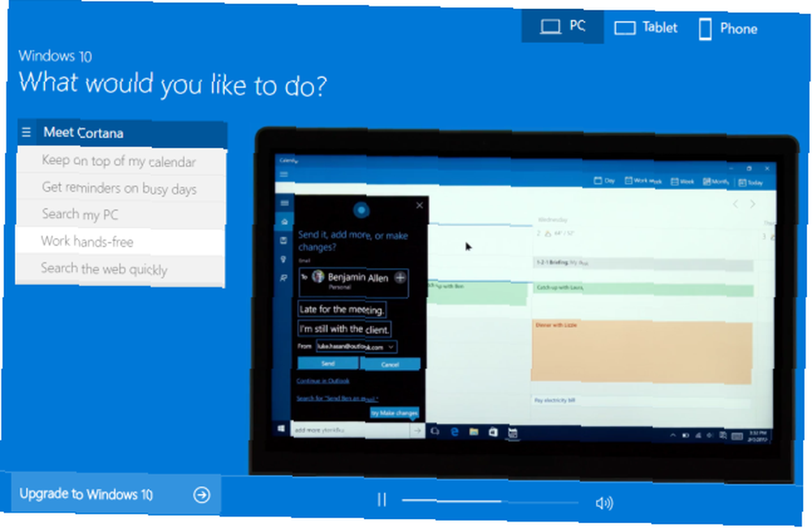Switch to the Phone device tab
The height and width of the screenshot is (528, 812).
coord(728,28)
